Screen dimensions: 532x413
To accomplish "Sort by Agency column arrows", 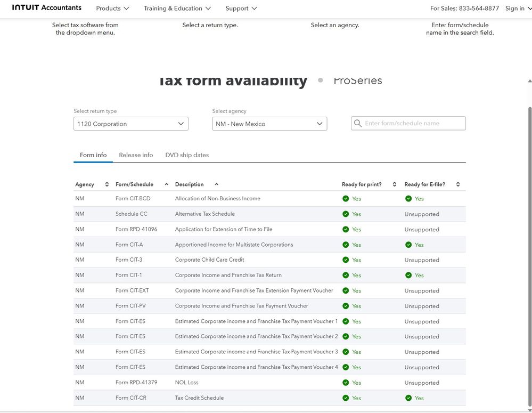I will (x=107, y=184).
